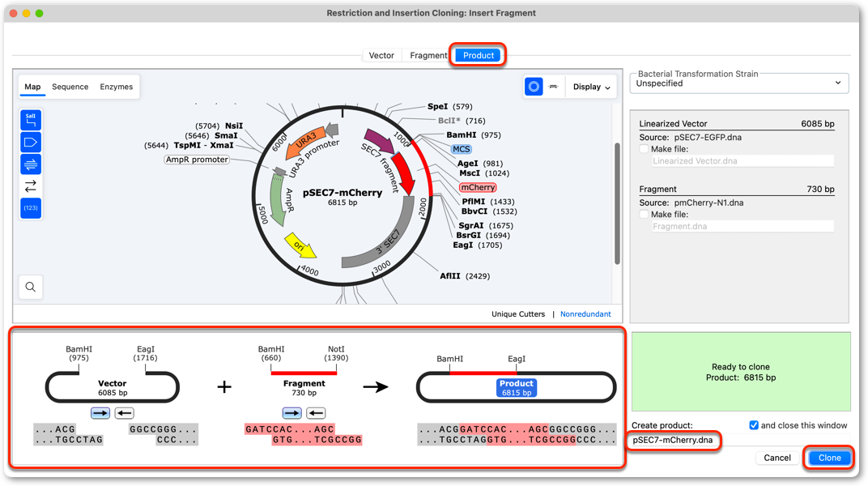Click Fragment forward orientation arrow
This screenshot has width=868, height=486.
292,413
